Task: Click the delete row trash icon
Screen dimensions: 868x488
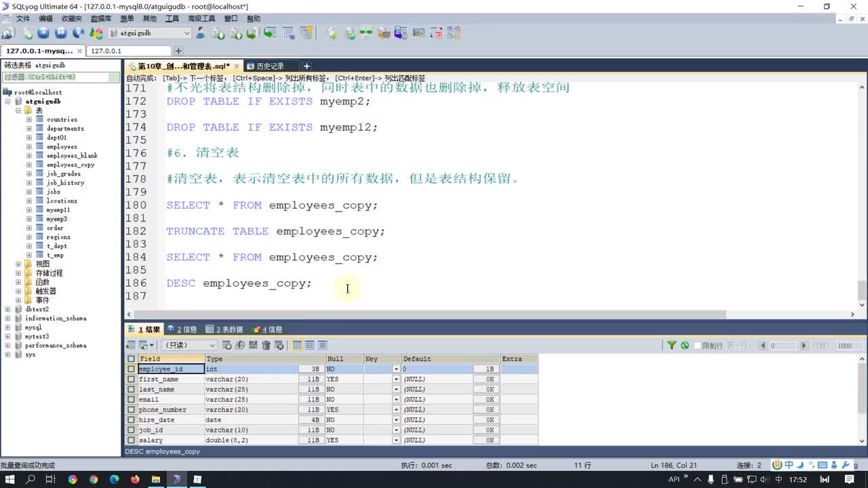Action: click(x=266, y=346)
